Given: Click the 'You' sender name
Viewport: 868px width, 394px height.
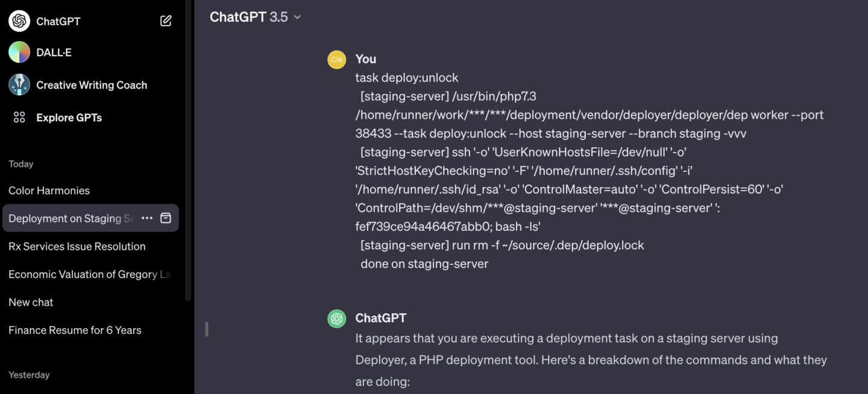Looking at the screenshot, I should (366, 59).
